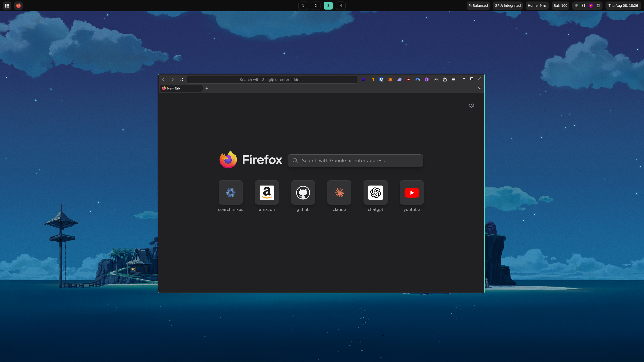Expand the list all tabs chevron

coord(479,88)
